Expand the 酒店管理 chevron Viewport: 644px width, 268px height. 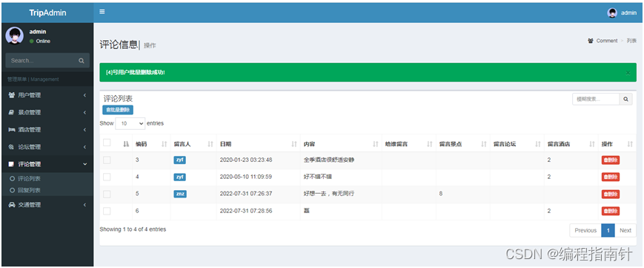84,130
